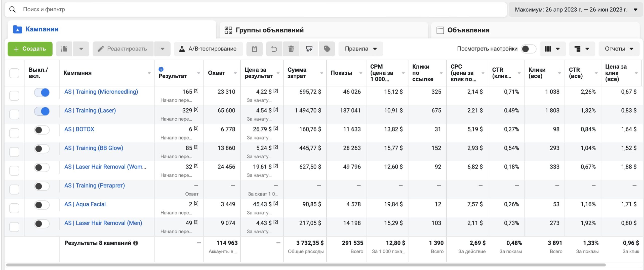Turn off the Training (Laser) campaign toggle
Image resolution: width=644 pixels, height=270 pixels.
42,111
